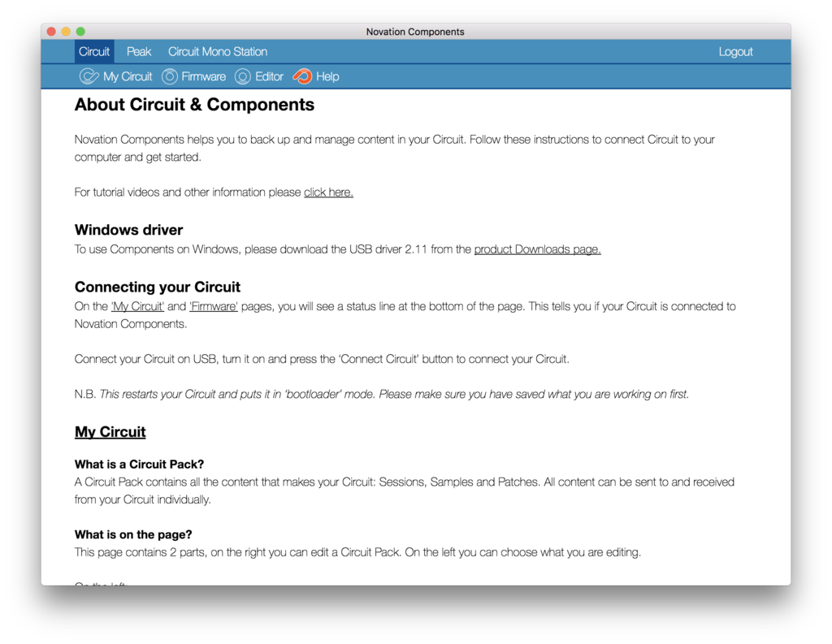Click the 'Connect your Circuit on USB' paragraph
The height and width of the screenshot is (644, 832).
click(322, 359)
